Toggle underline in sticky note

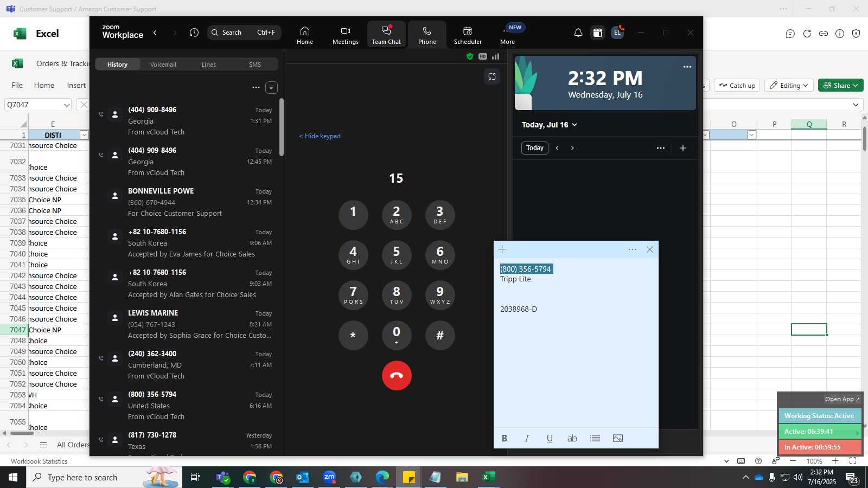click(x=550, y=438)
